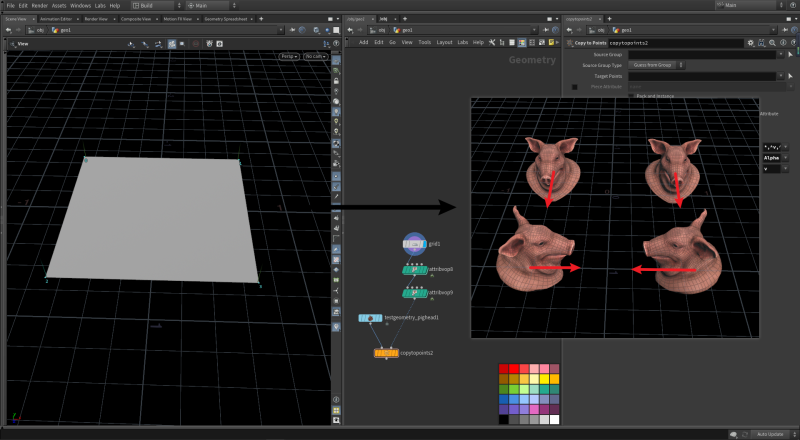Open the Source Group Type dropdown
The image size is (800, 440).
(x=656, y=65)
